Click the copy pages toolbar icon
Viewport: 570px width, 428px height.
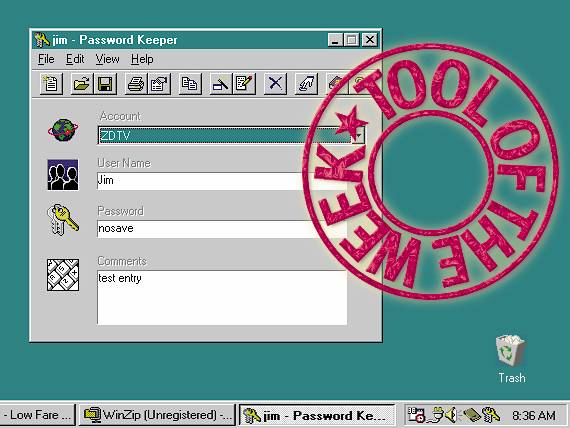tap(190, 84)
